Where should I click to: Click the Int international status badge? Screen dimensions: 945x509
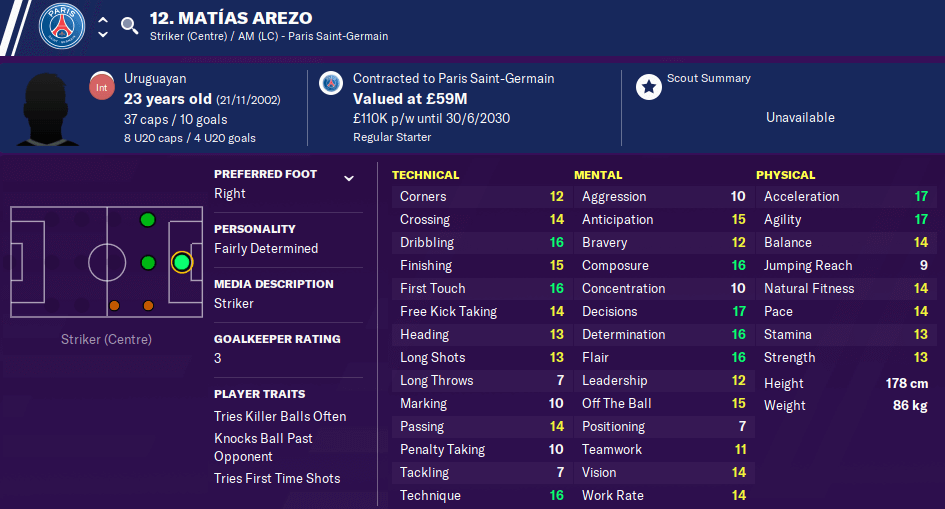102,87
